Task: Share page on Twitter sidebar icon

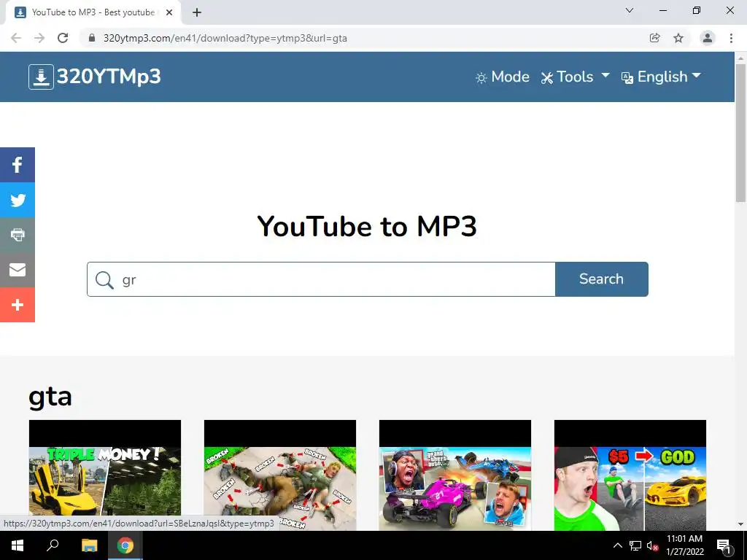Action: coord(18,200)
